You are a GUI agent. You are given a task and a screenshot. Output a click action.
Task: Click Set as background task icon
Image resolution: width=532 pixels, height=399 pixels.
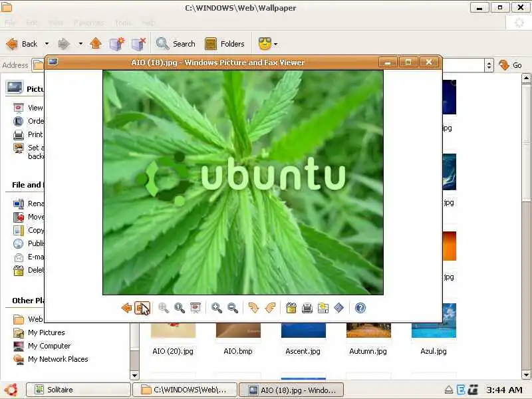pos(19,148)
